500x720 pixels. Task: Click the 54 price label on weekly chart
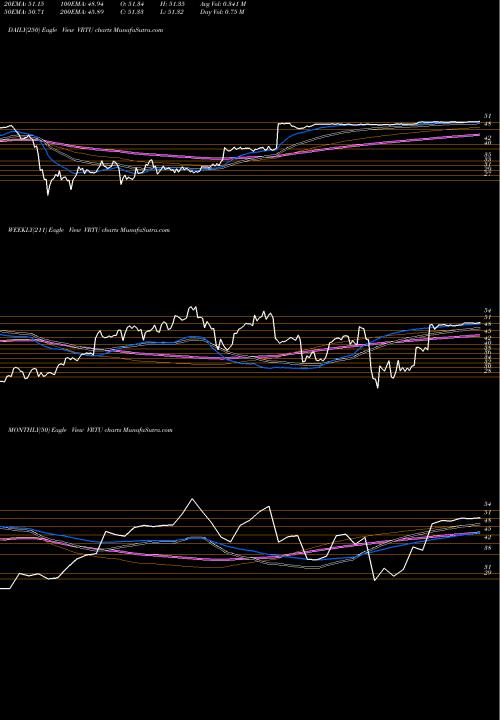coord(488,311)
